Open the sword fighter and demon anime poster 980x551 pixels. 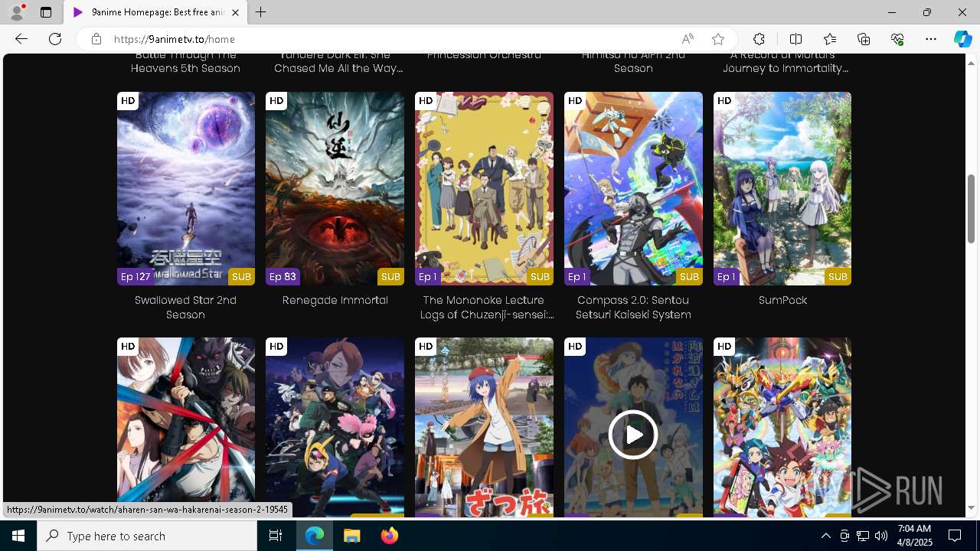pyautogui.click(x=186, y=427)
